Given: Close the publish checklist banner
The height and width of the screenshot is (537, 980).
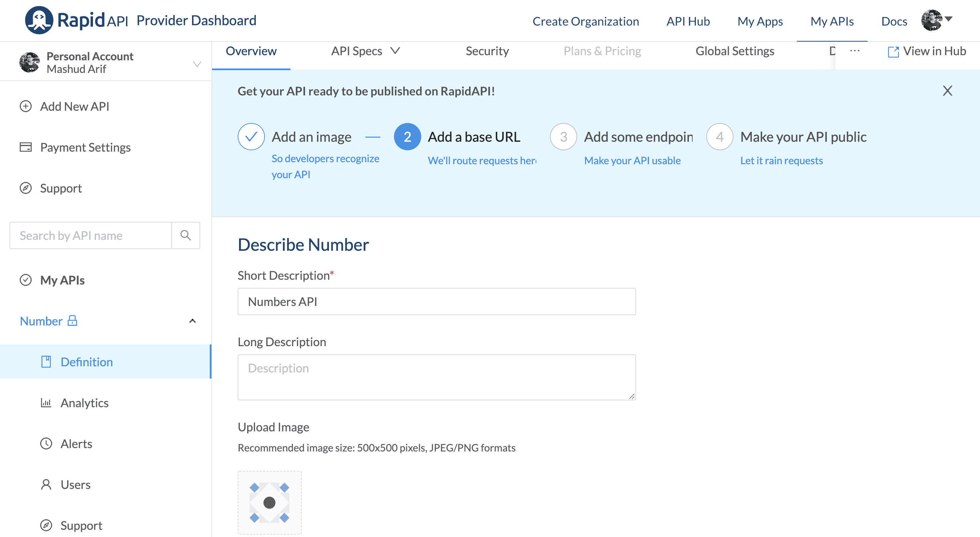Looking at the screenshot, I should click(947, 91).
